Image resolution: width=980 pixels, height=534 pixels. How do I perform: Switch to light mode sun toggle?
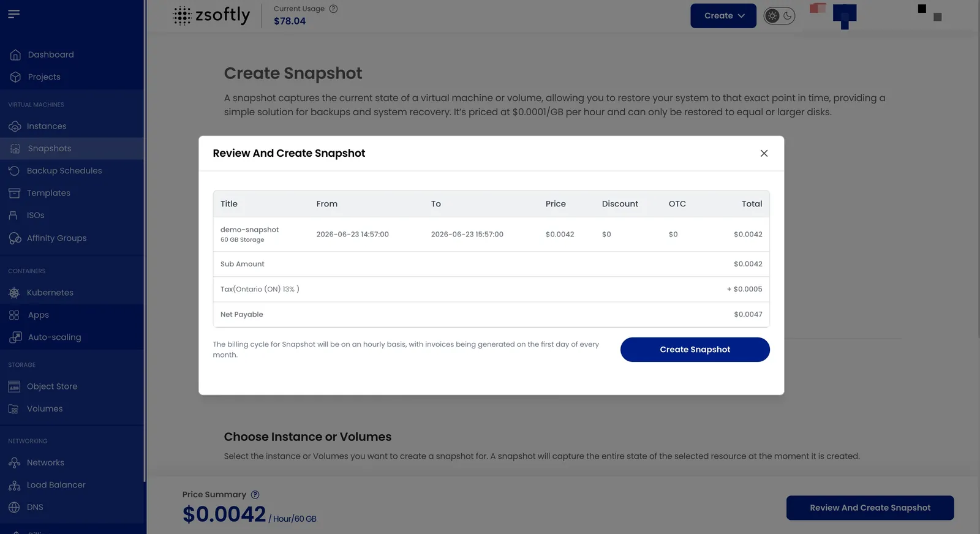(x=772, y=16)
